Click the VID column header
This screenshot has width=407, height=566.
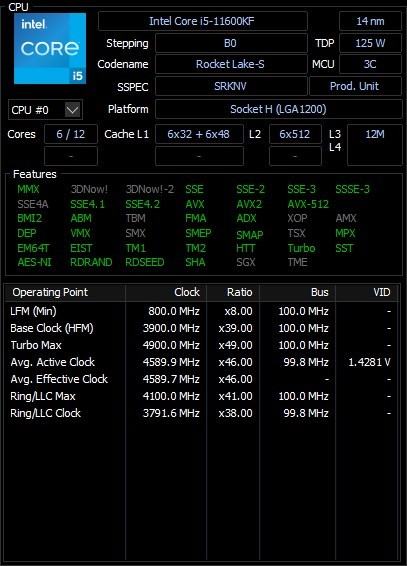(367, 292)
